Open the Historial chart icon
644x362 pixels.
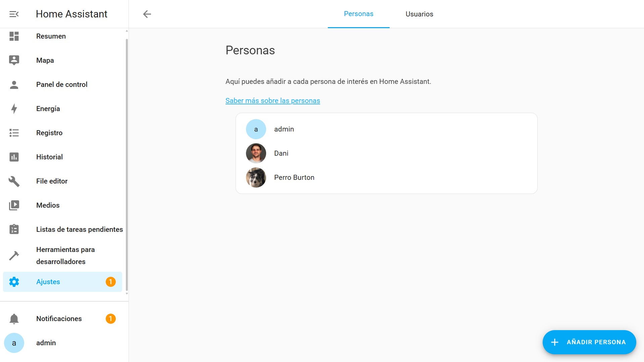[x=14, y=157]
